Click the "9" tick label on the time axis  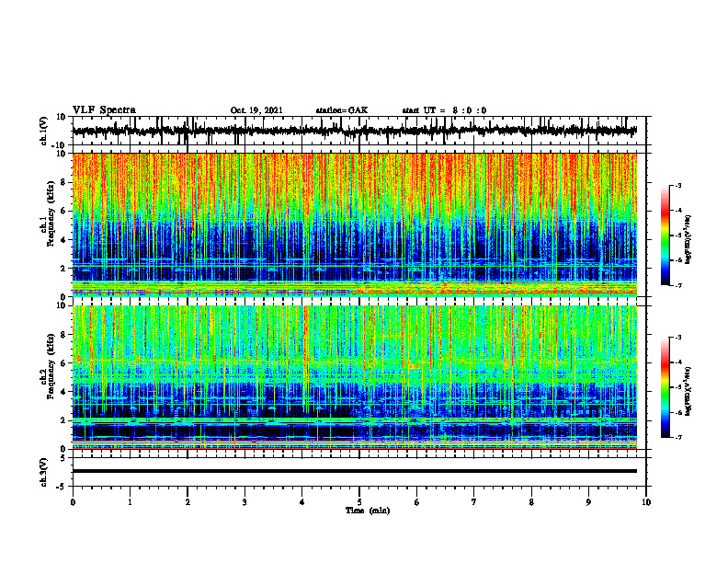click(x=588, y=502)
